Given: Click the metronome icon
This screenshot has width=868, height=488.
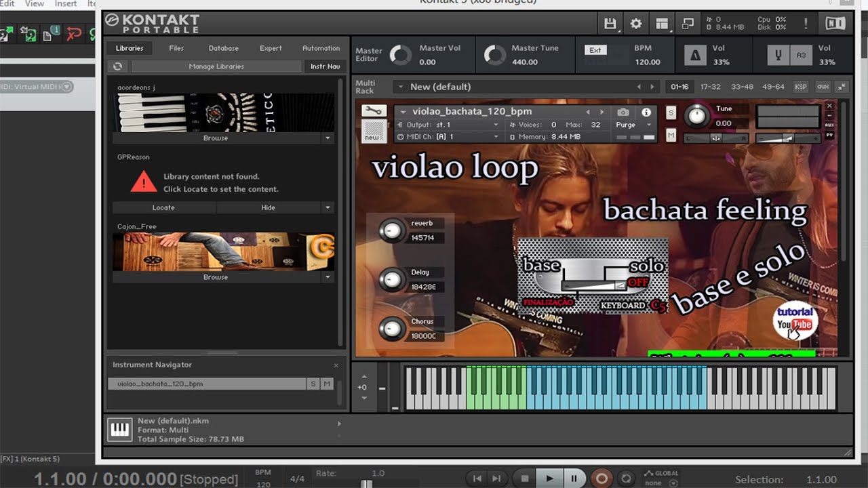Looking at the screenshot, I should [694, 56].
